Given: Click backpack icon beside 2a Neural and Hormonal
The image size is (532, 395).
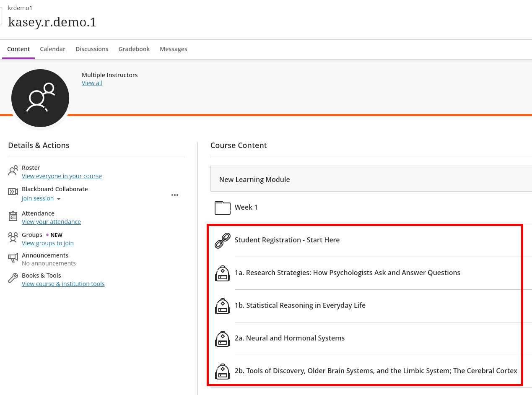Looking at the screenshot, I should tap(223, 339).
